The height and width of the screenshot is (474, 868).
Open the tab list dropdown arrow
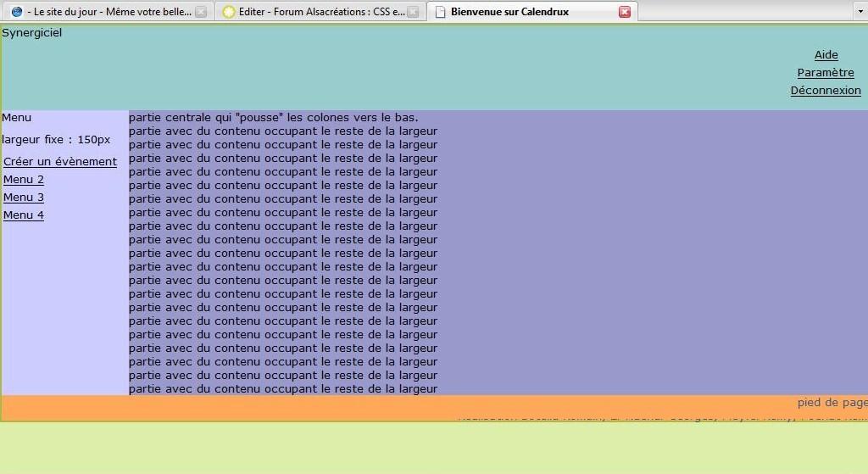click(x=860, y=12)
